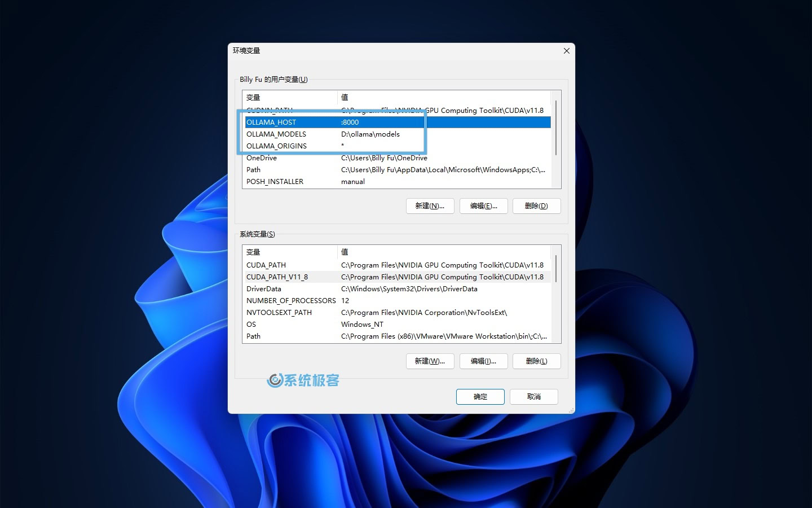
Task: Click the 值 column header in system variables
Action: [x=444, y=252]
